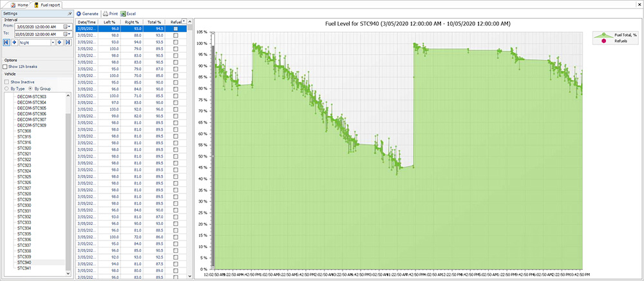Open the To date calendar dropdown
644x281 pixels.
point(68,34)
